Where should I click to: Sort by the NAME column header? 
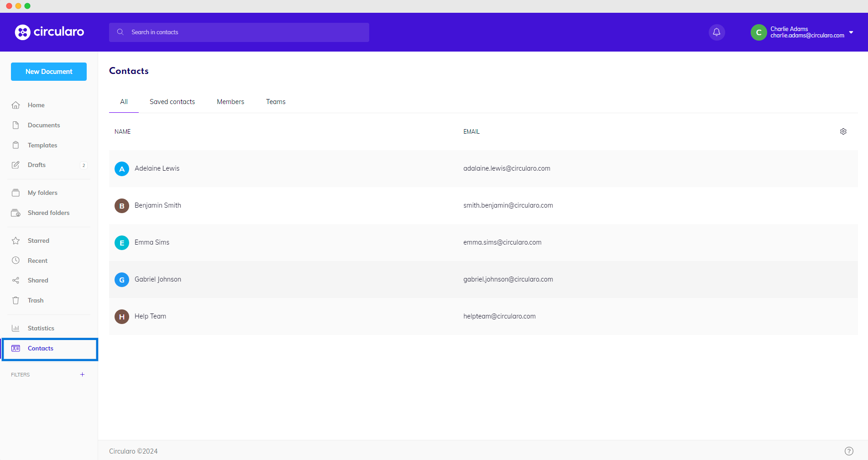[122, 131]
